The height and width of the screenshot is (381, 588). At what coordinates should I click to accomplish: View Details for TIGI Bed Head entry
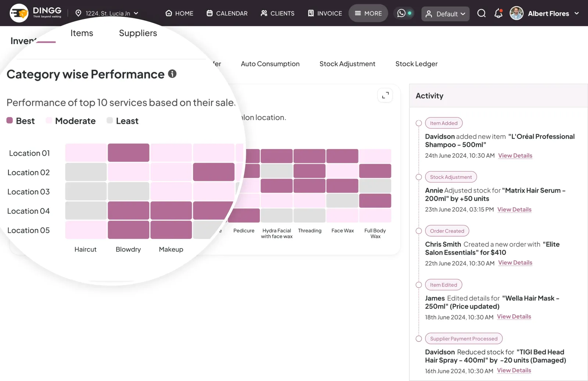tap(514, 371)
